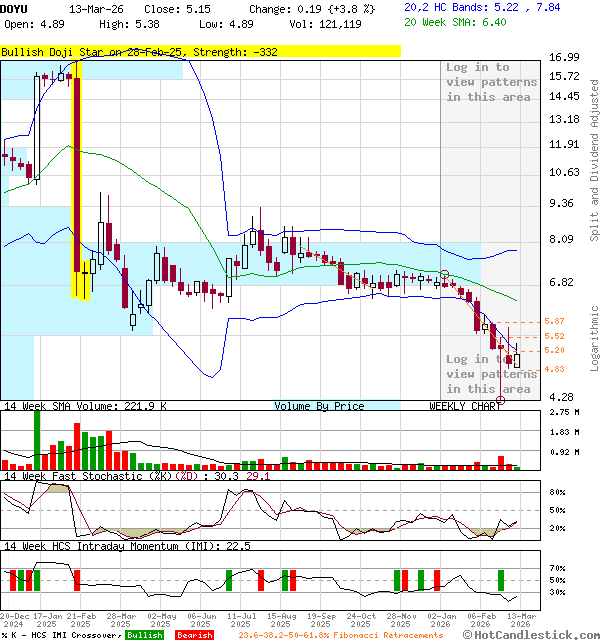Click the upper 'Log in to view patterns' text

tap(490, 82)
